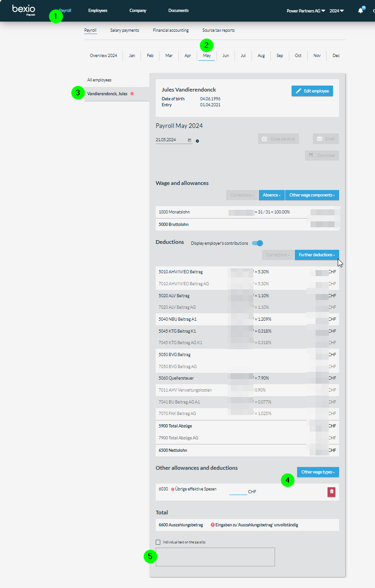The width and height of the screenshot is (375, 588).
Task: Select the Aug month tab
Action: tap(261, 56)
